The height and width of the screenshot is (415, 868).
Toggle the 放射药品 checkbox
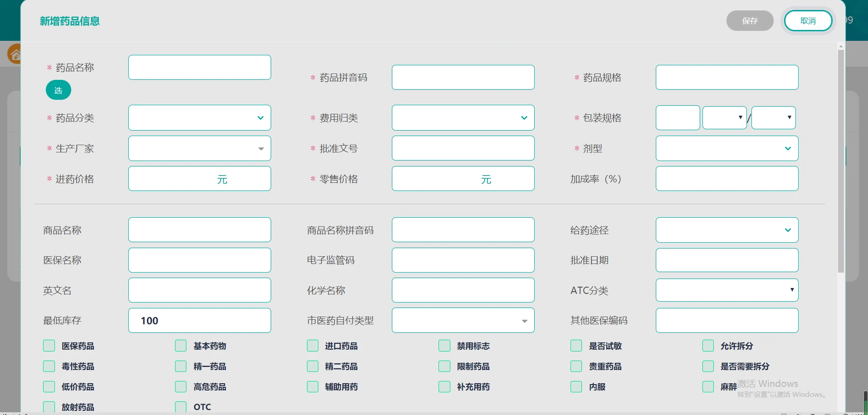click(x=49, y=407)
